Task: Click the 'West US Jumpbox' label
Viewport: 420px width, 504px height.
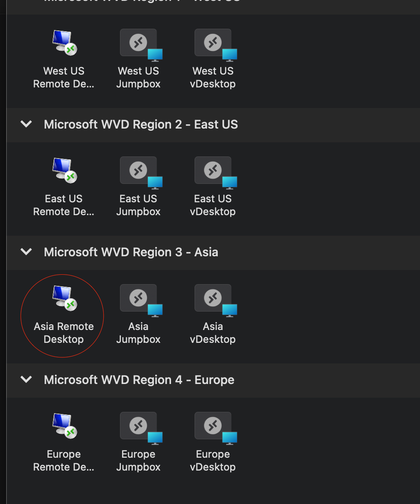Action: click(138, 77)
